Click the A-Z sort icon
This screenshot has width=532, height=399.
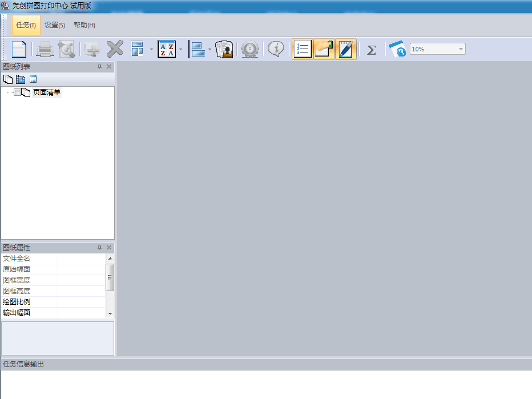(166, 49)
